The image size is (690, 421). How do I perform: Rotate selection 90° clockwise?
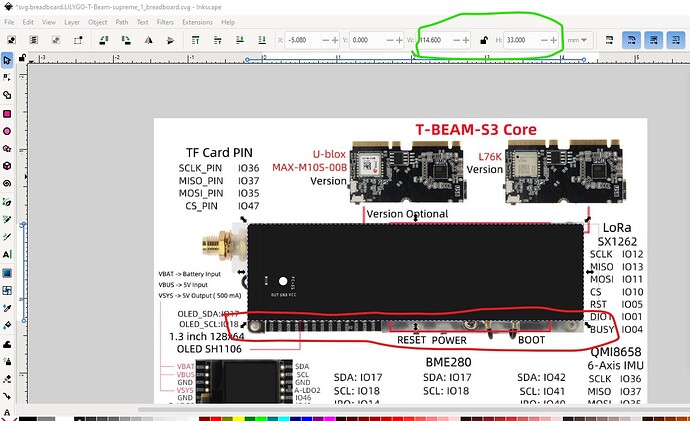coord(126,40)
